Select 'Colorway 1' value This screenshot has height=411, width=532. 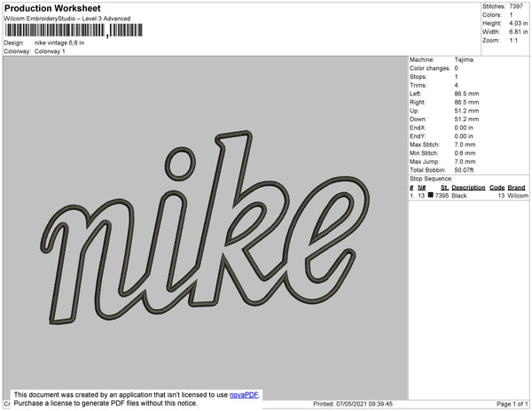pyautogui.click(x=50, y=51)
